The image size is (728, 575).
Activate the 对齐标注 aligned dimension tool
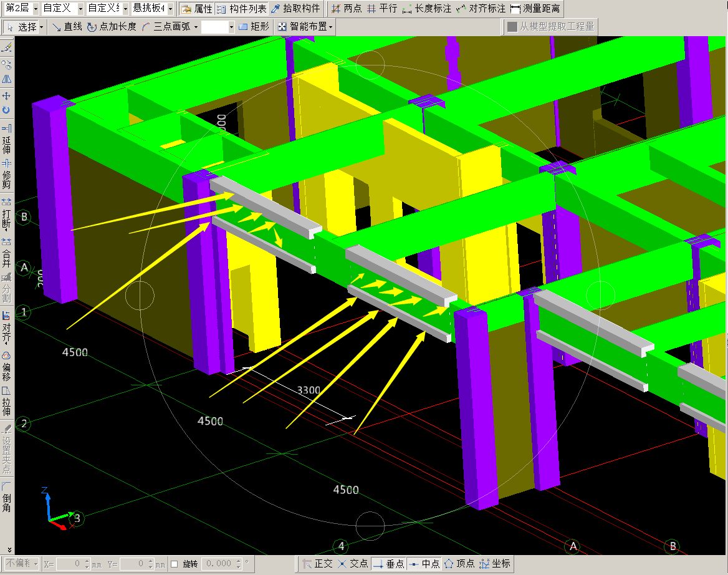[481, 8]
